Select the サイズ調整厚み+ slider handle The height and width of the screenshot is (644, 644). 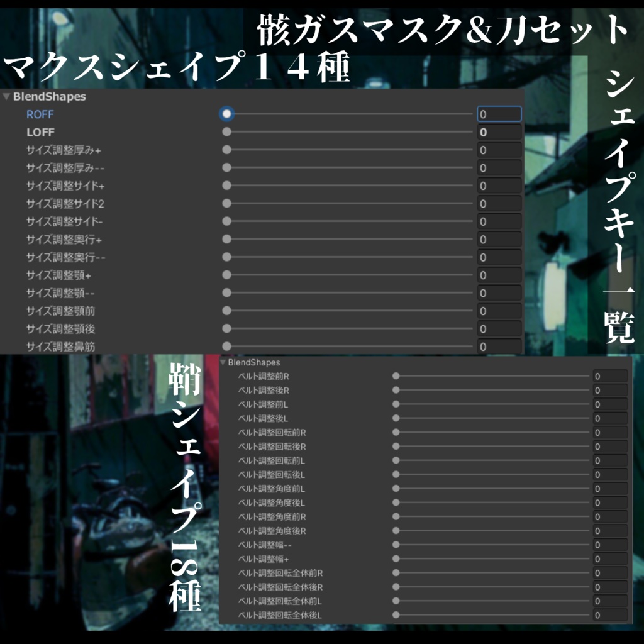coord(226,150)
